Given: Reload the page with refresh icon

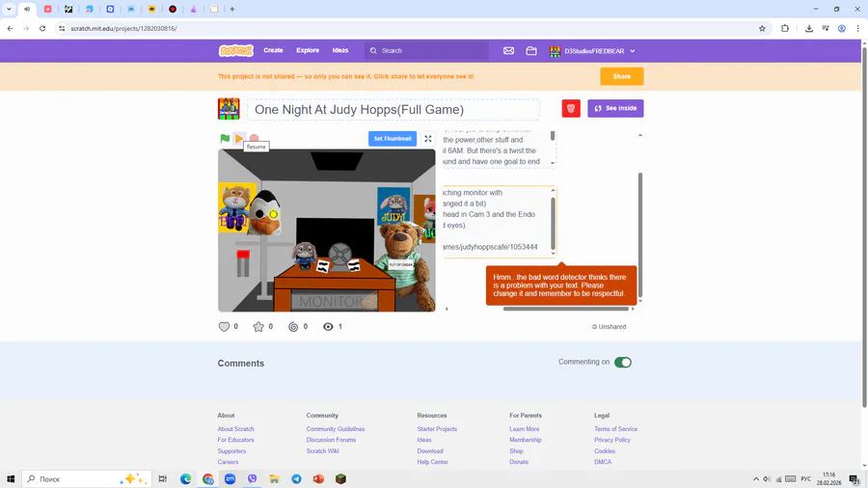Looking at the screenshot, I should [42, 28].
